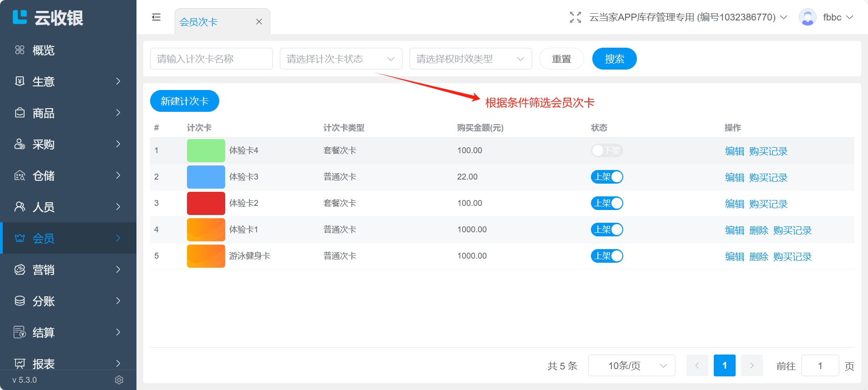The image size is (868, 390).
Task: Click the 概览 overview icon in sidebar
Action: 20,50
